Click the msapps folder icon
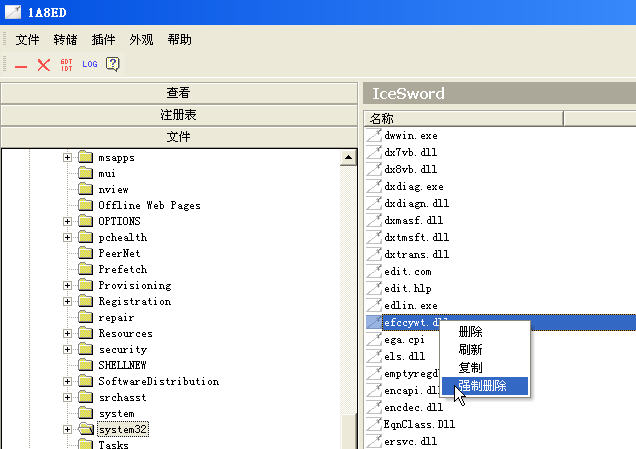636x449 pixels. [x=86, y=157]
